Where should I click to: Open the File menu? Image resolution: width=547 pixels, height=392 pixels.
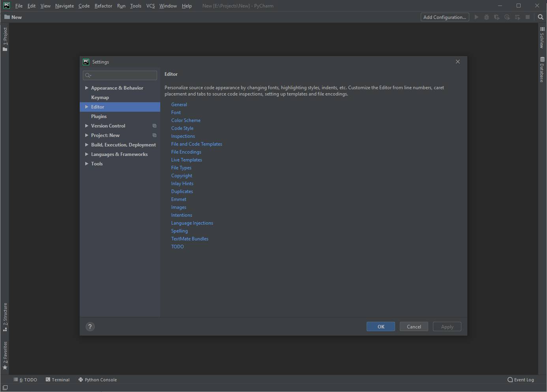click(19, 6)
